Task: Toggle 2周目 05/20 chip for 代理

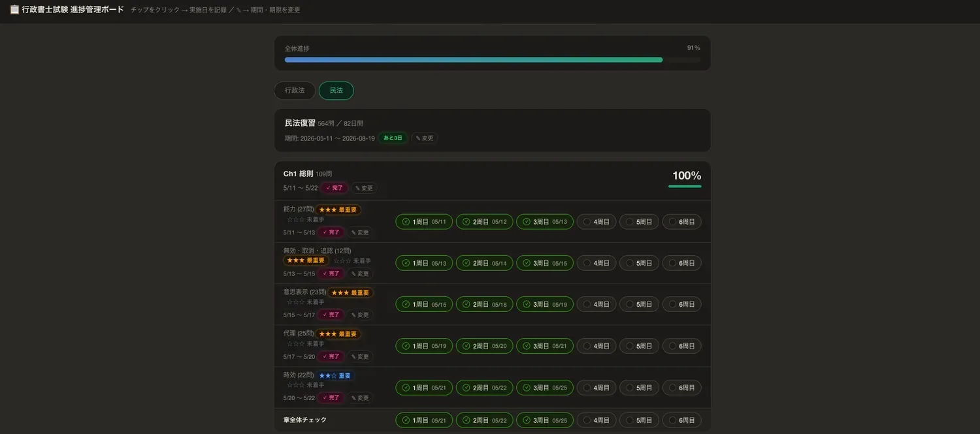Action: click(485, 346)
